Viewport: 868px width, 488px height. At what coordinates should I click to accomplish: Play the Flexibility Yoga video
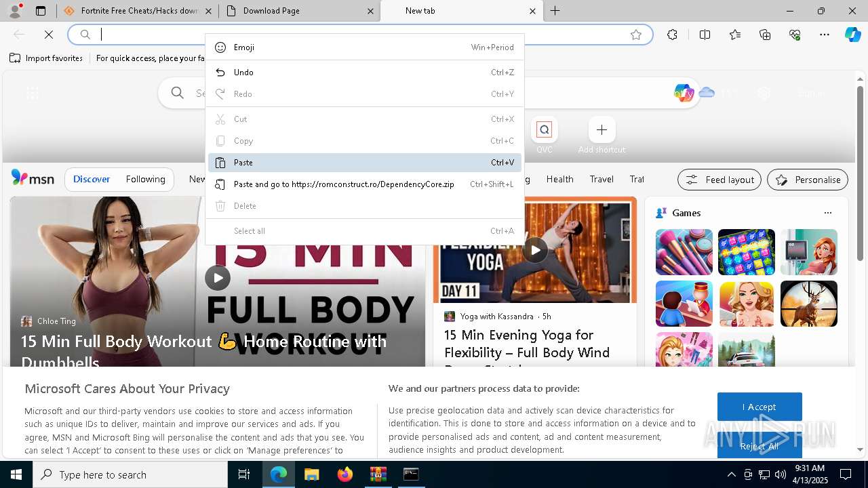(535, 250)
